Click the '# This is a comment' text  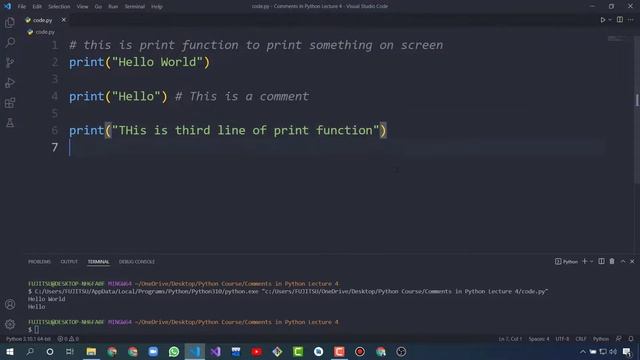pyautogui.click(x=242, y=96)
